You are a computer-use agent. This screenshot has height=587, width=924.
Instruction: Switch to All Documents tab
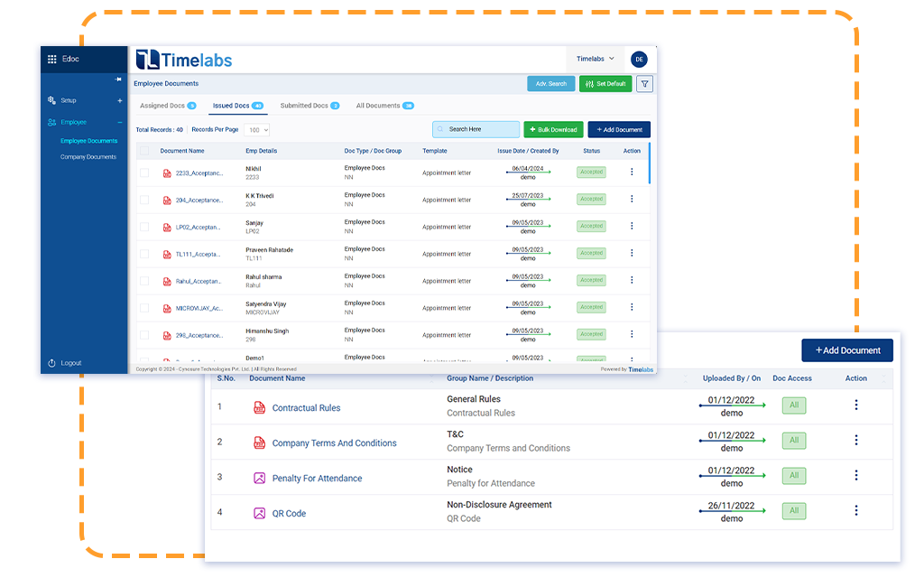(x=384, y=106)
